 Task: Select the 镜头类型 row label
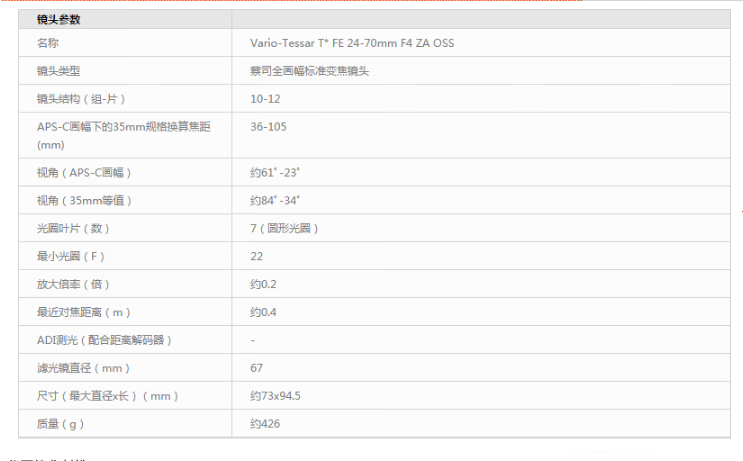pos(58,71)
